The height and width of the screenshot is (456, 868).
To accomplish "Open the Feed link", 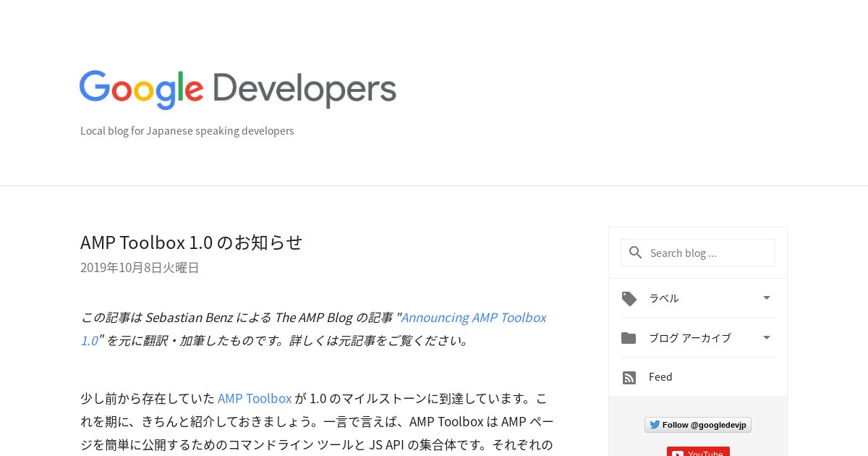I will click(x=660, y=377).
